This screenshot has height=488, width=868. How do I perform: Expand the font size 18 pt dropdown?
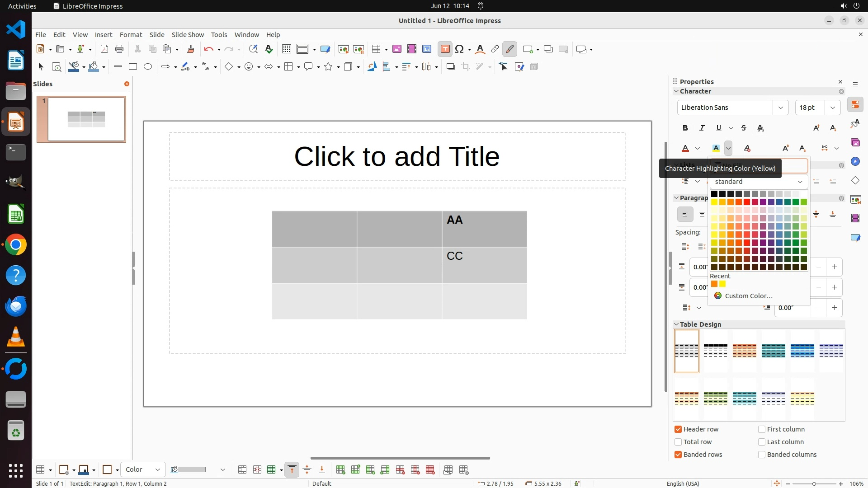pos(832,108)
